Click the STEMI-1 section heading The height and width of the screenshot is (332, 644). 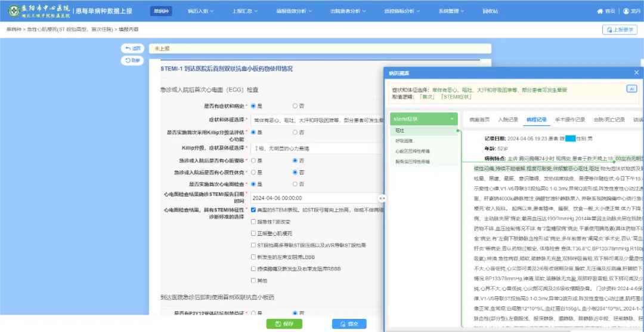227,69
